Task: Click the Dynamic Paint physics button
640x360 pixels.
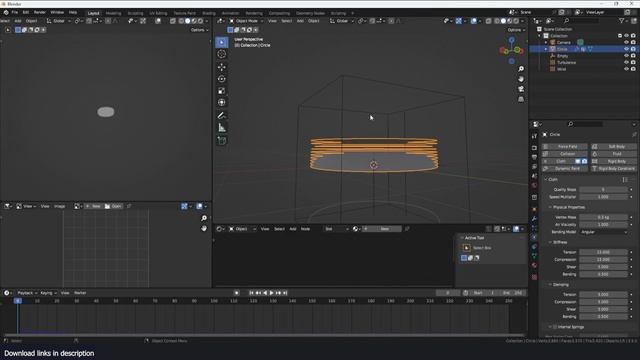Action: [565, 169]
